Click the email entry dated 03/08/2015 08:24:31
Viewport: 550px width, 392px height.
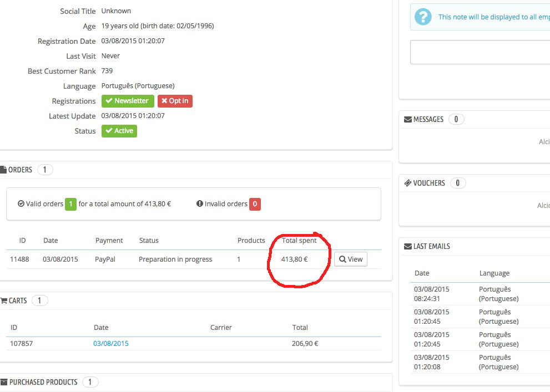click(480, 294)
